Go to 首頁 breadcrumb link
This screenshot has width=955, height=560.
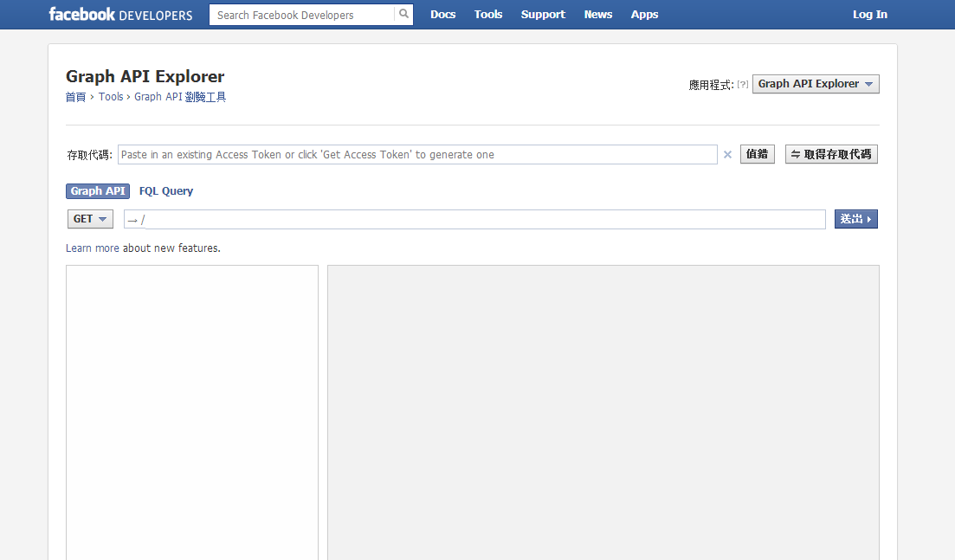tap(75, 97)
